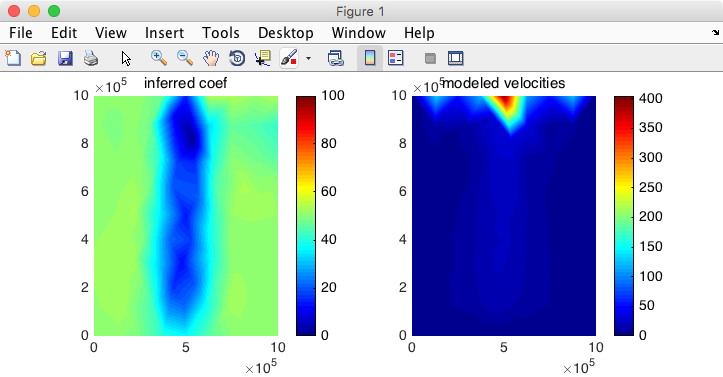Select the Data Cursor tool
This screenshot has width=723, height=377.
click(x=263, y=58)
